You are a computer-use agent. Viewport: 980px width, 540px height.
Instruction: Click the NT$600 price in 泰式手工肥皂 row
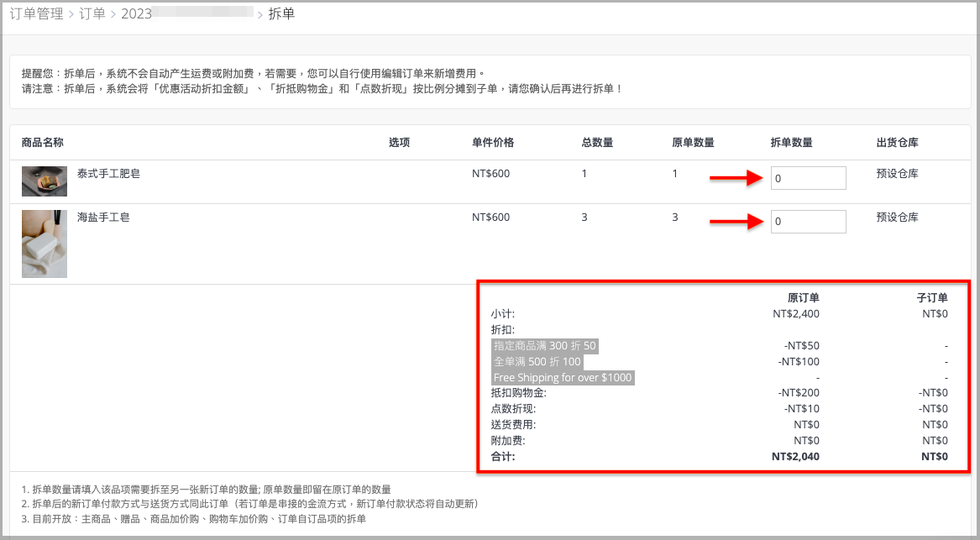(x=490, y=174)
